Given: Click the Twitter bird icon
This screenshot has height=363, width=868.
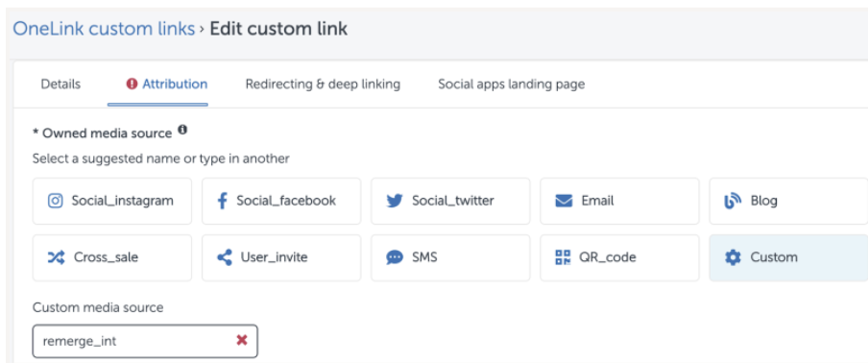Looking at the screenshot, I should click(395, 201).
